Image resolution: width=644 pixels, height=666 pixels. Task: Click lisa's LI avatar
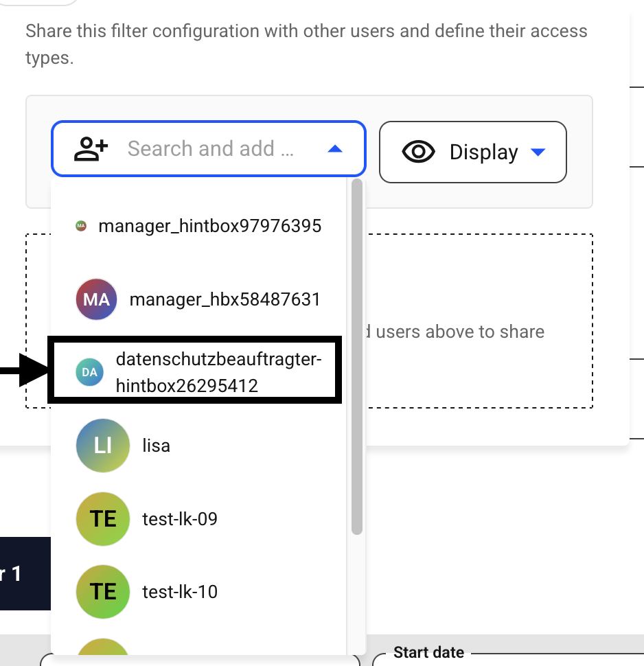(x=103, y=446)
